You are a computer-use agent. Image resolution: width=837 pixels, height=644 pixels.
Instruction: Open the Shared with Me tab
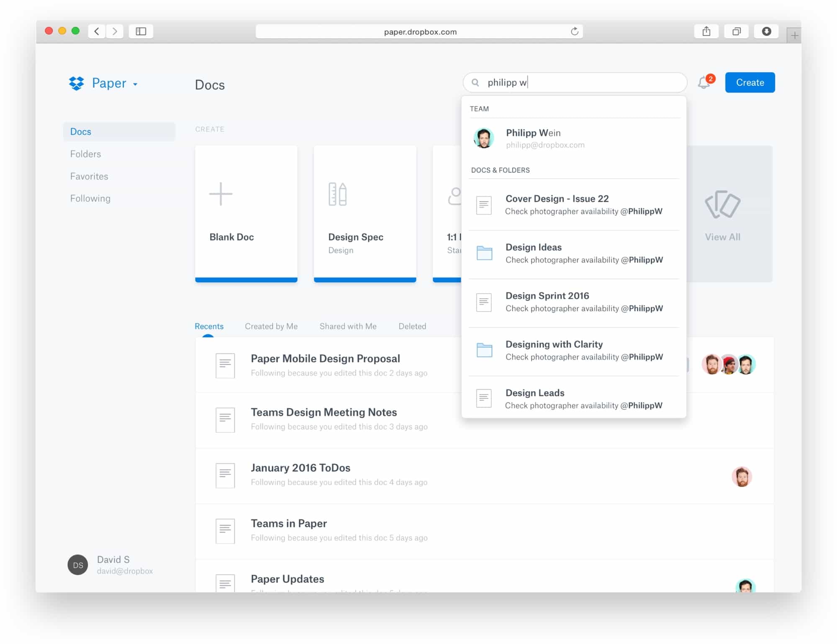pos(348,326)
